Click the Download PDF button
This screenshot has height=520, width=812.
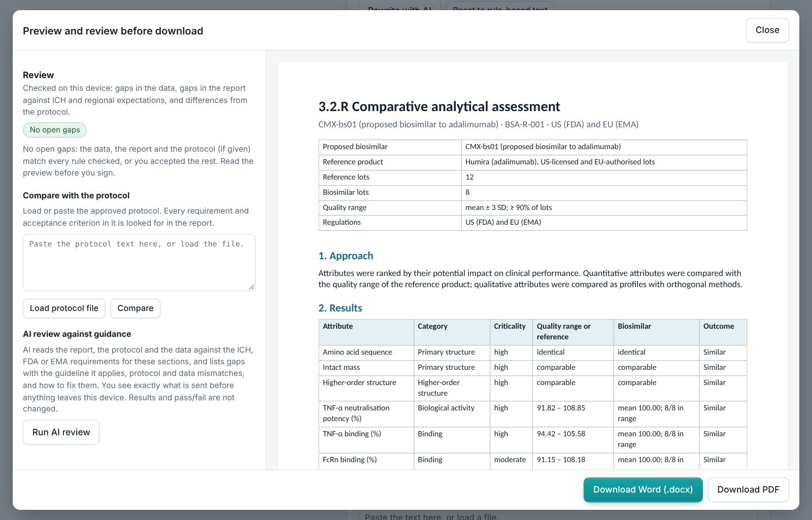(x=748, y=490)
